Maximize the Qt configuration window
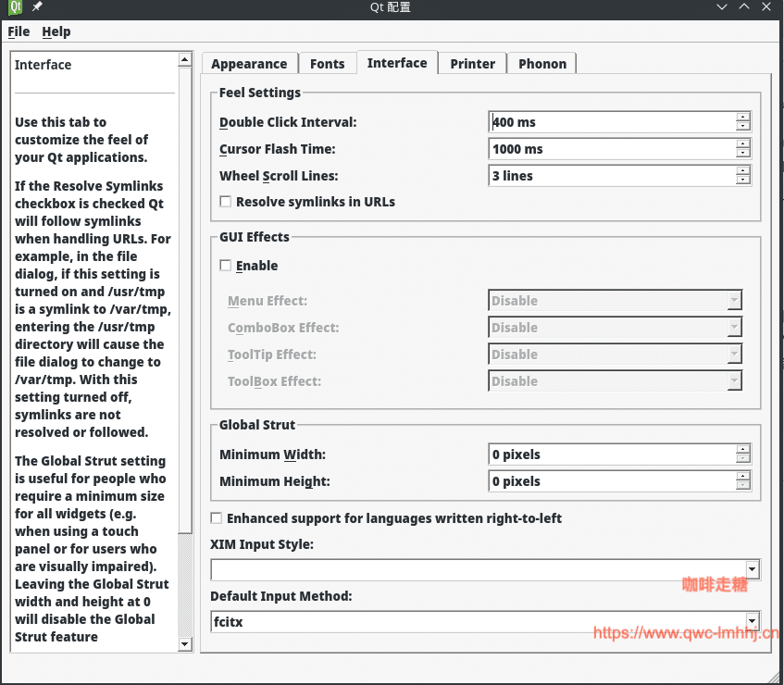This screenshot has width=784, height=685. [x=744, y=6]
